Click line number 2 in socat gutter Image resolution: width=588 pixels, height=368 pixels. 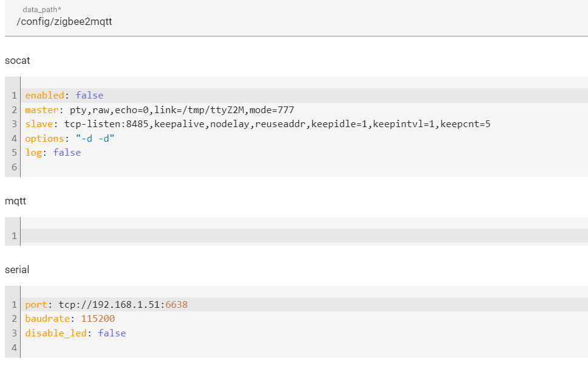pyautogui.click(x=13, y=110)
